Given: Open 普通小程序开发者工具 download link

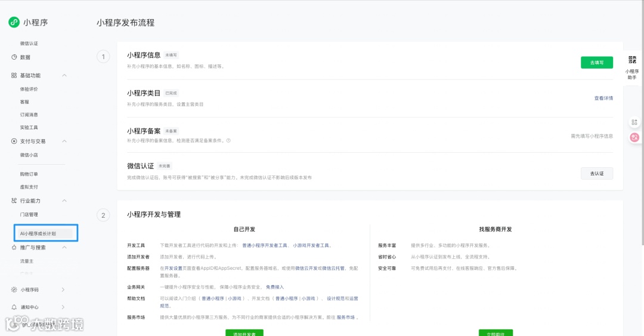Looking at the screenshot, I should 265,245.
